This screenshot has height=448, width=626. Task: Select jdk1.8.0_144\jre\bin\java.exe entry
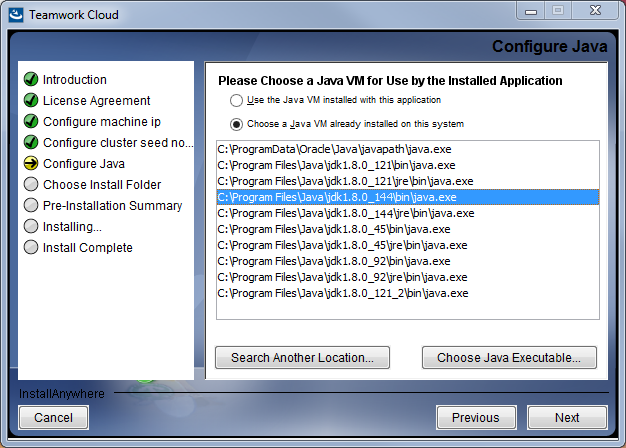tap(408, 213)
